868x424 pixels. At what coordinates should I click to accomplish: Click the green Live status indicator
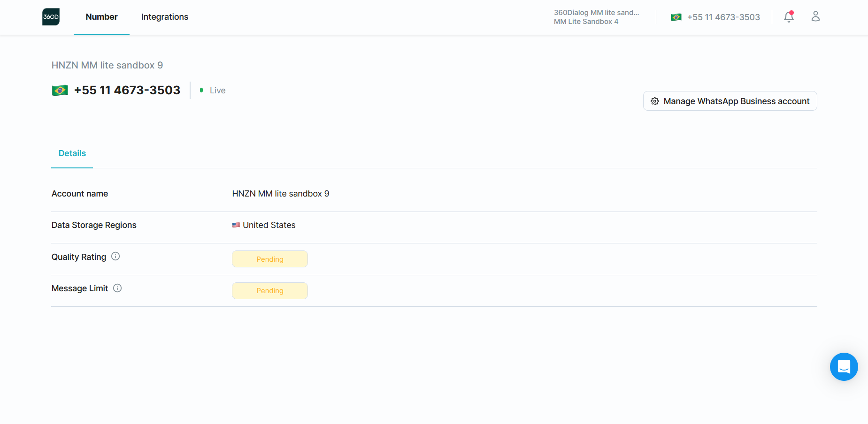(201, 90)
